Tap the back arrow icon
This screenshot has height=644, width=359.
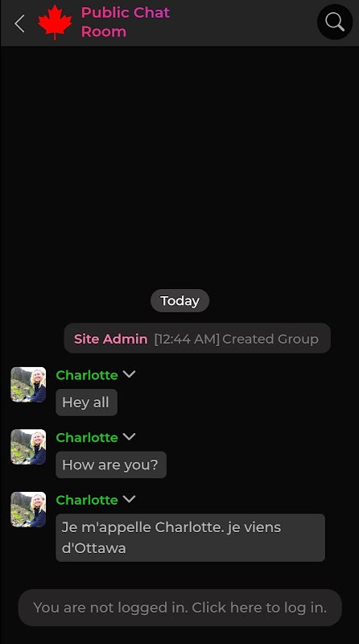[x=19, y=23]
